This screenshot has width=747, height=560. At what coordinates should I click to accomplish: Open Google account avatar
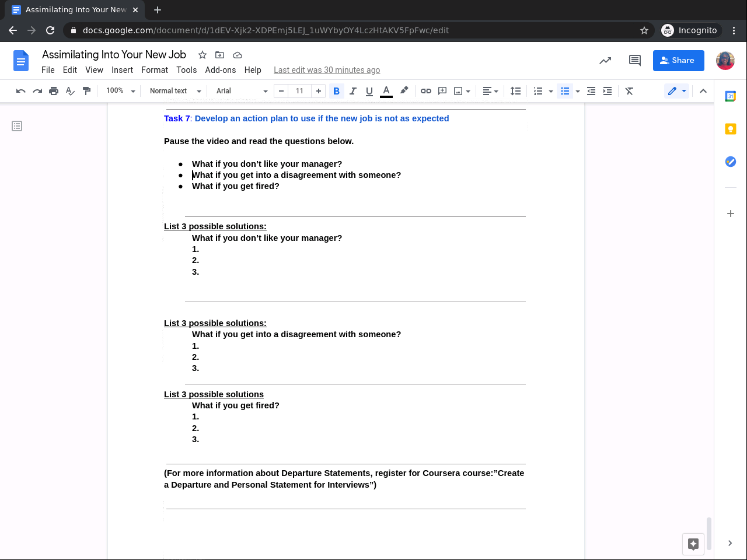725,60
